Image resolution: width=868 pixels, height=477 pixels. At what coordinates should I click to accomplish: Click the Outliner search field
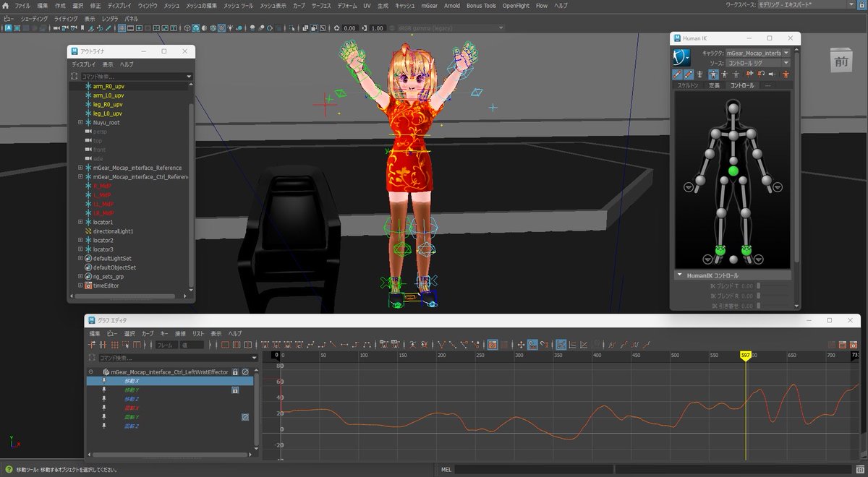tap(136, 76)
